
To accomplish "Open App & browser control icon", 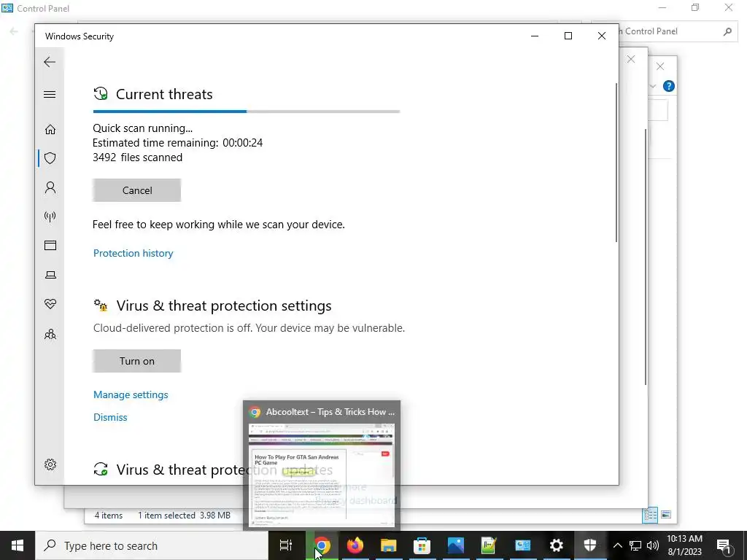I will point(50,245).
